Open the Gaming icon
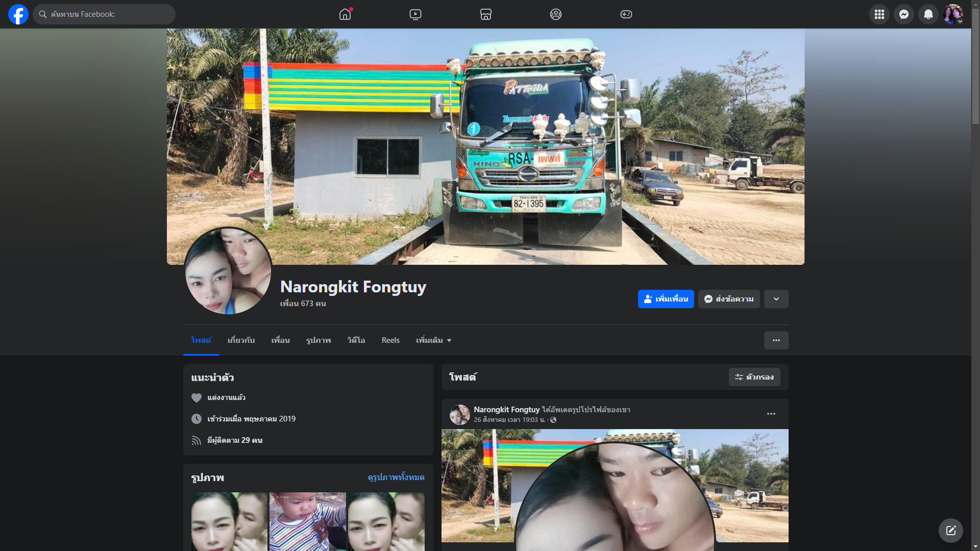This screenshot has width=980, height=551. 626,14
